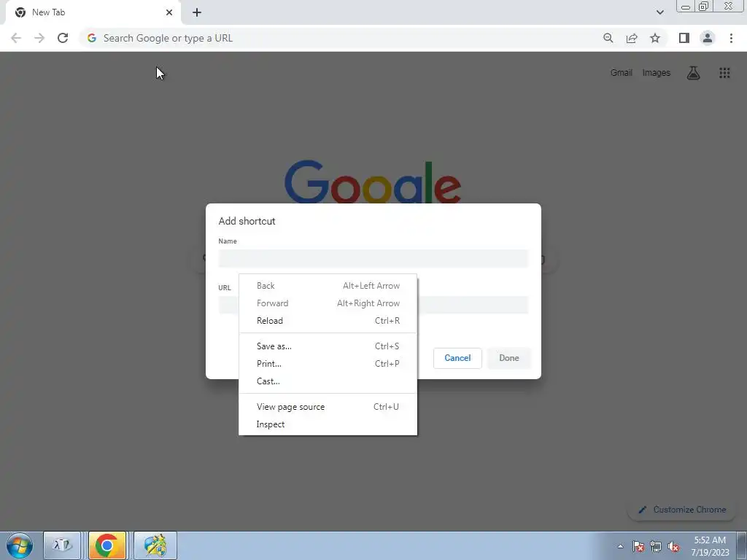Open the lambda app in taskbar
The width and height of the screenshot is (747, 560).
click(x=62, y=545)
